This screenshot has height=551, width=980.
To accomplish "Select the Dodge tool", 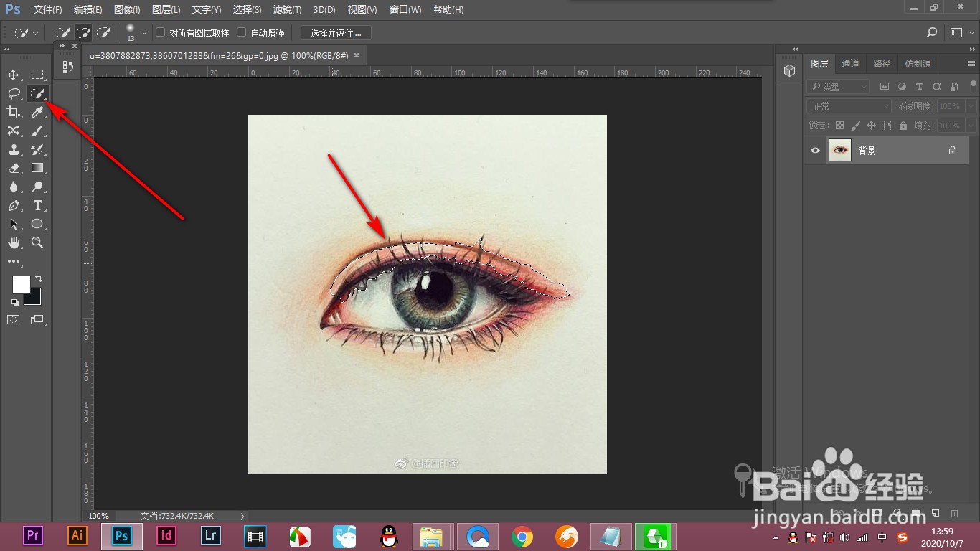I will (37, 187).
